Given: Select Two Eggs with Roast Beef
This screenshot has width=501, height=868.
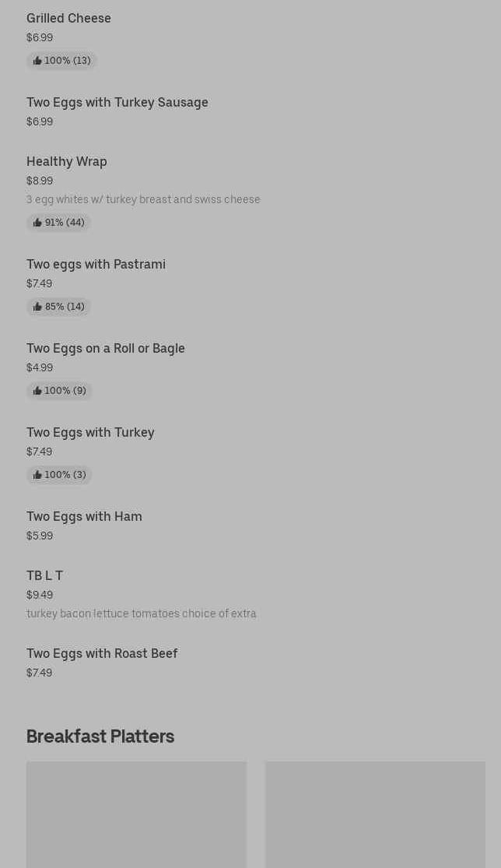Looking at the screenshot, I should coord(102,653).
